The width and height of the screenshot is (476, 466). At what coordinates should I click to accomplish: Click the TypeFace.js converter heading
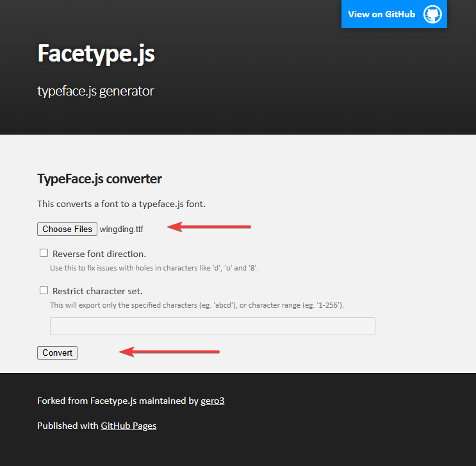point(99,178)
